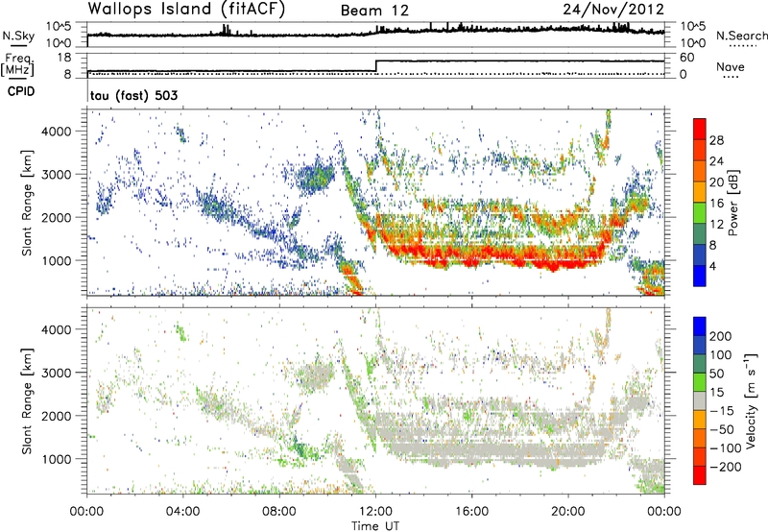Click the blue-green scatter blob near 3000 km
768x532 pixels.
pyautogui.click(x=316, y=177)
